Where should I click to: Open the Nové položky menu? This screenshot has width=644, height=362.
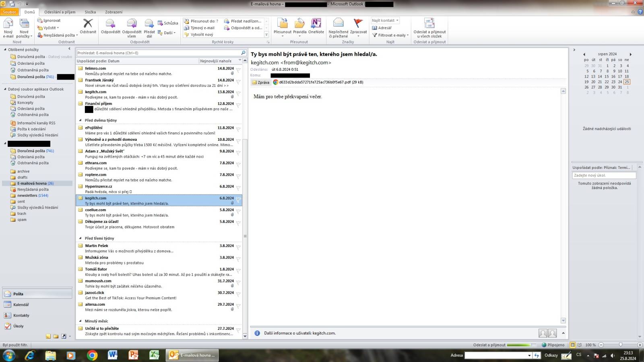pyautogui.click(x=24, y=28)
